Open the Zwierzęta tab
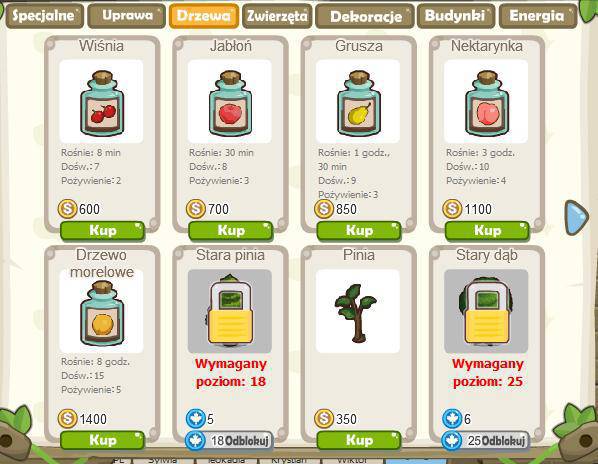Viewport: 598px width, 464px height. 277,16
